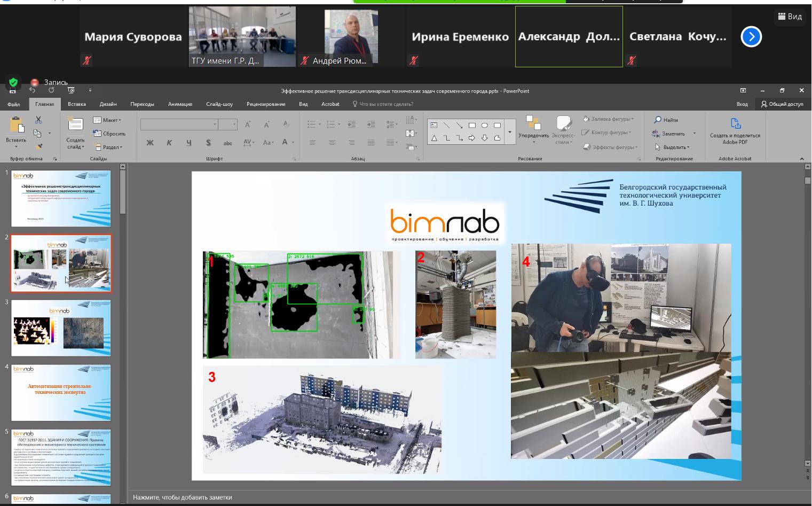Select the oval shape in shapes gallery

coord(484,126)
